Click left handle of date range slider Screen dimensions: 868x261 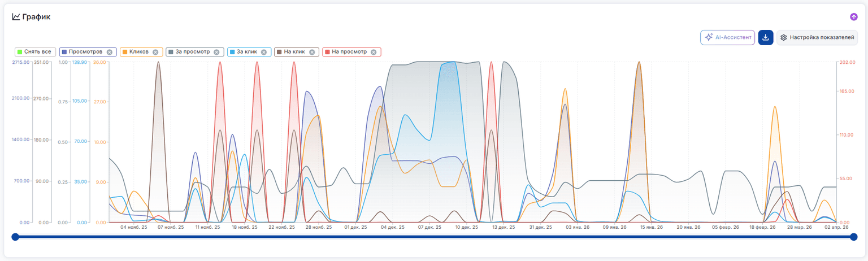coord(15,237)
